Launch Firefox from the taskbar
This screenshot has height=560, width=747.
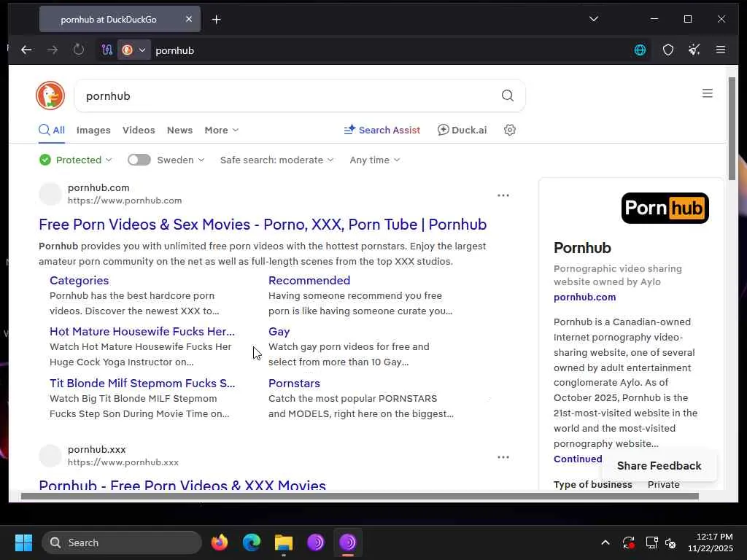[x=219, y=542]
